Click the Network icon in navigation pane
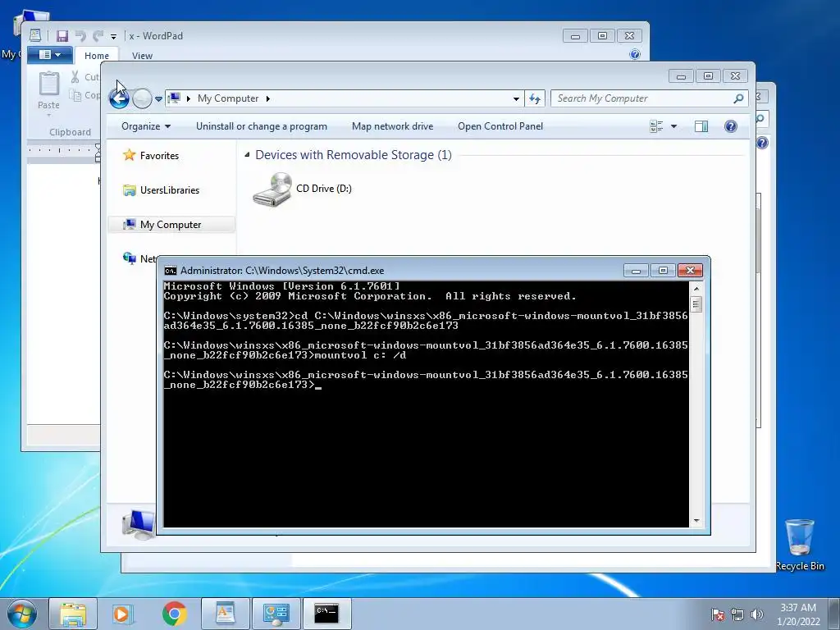Image resolution: width=840 pixels, height=630 pixels. point(129,258)
